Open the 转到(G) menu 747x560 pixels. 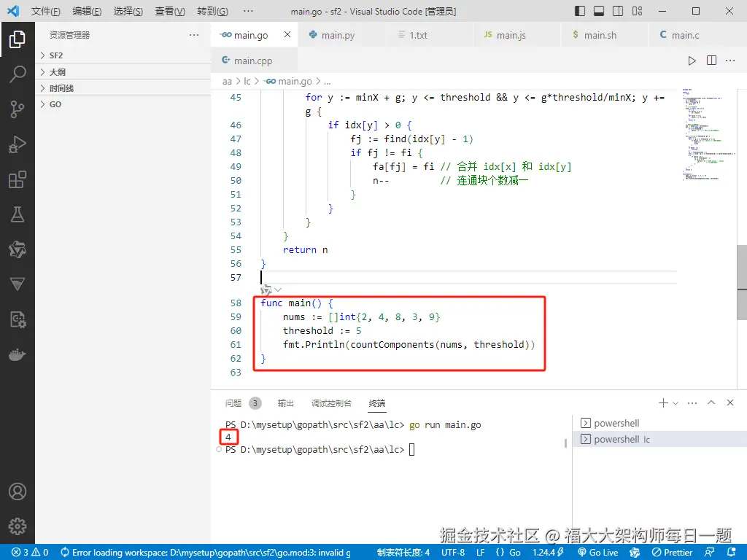212,11
